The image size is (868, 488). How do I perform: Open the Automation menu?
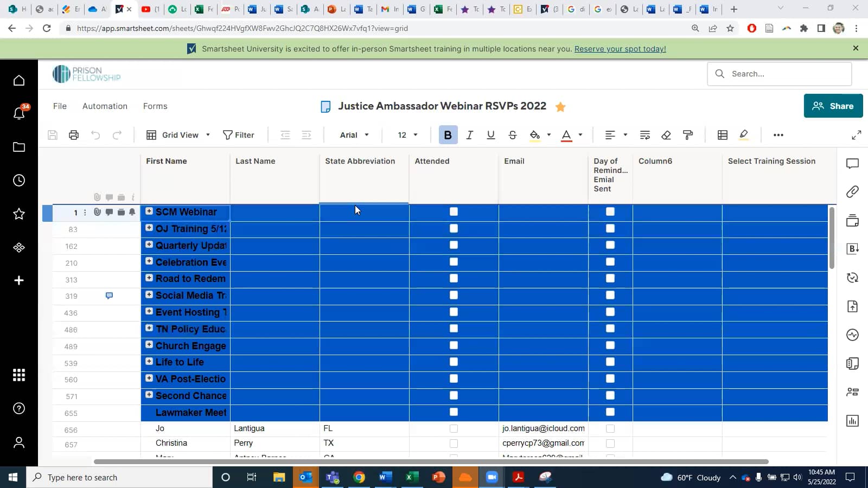pyautogui.click(x=105, y=106)
